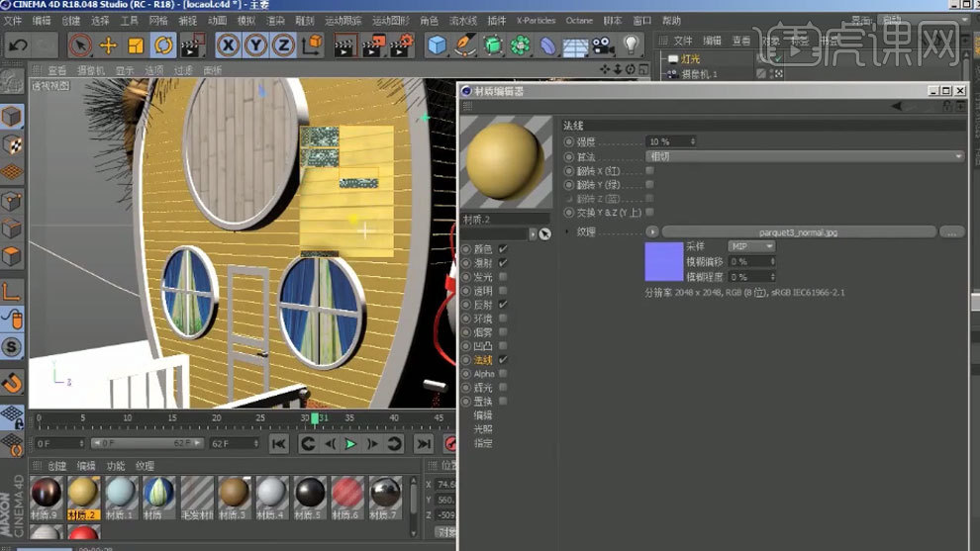
Task: Click the Undo arrow icon
Action: [x=18, y=46]
